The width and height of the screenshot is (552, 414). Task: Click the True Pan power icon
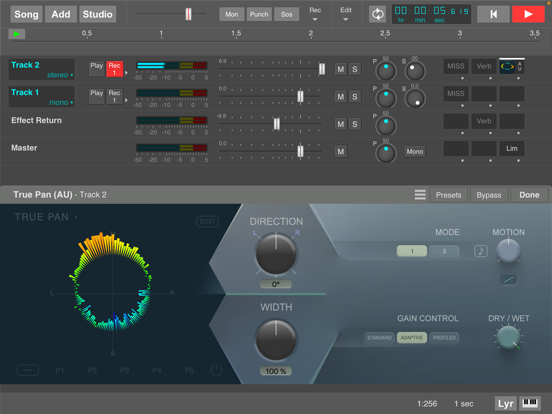click(217, 370)
